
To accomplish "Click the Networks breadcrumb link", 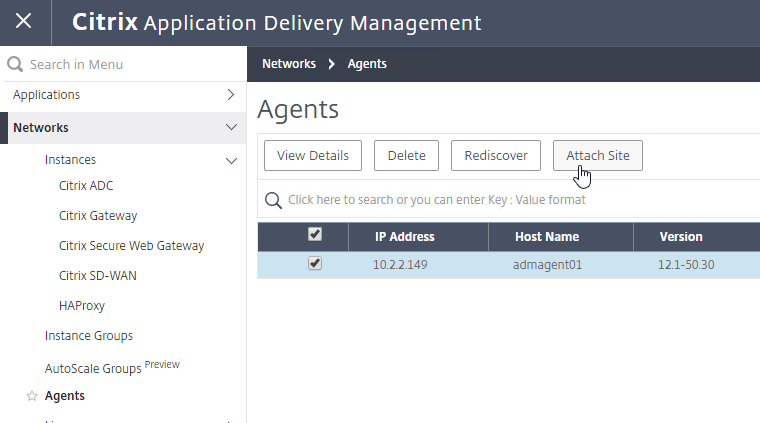I will click(289, 64).
